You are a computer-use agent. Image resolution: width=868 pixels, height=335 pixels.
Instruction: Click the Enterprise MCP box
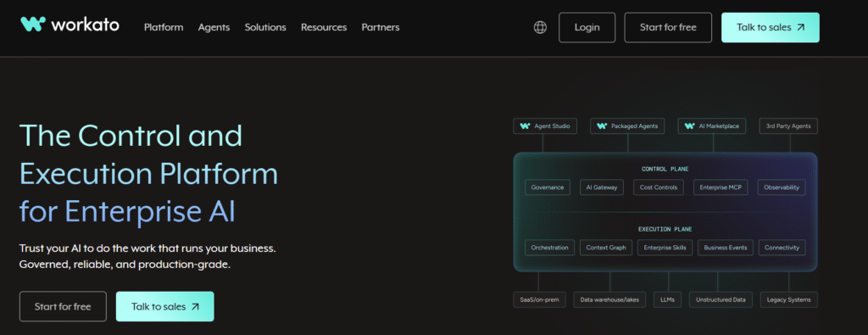(721, 187)
